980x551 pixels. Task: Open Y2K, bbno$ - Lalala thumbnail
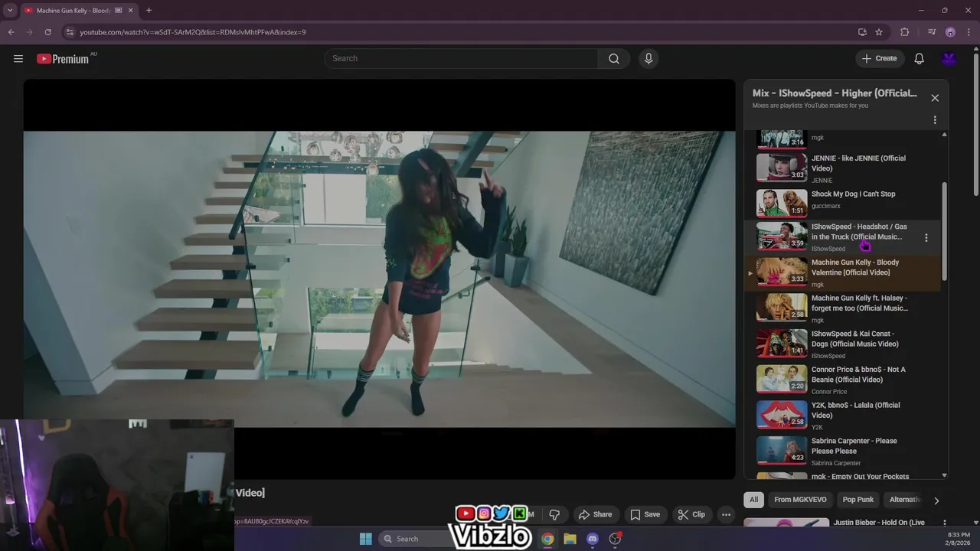782,415
